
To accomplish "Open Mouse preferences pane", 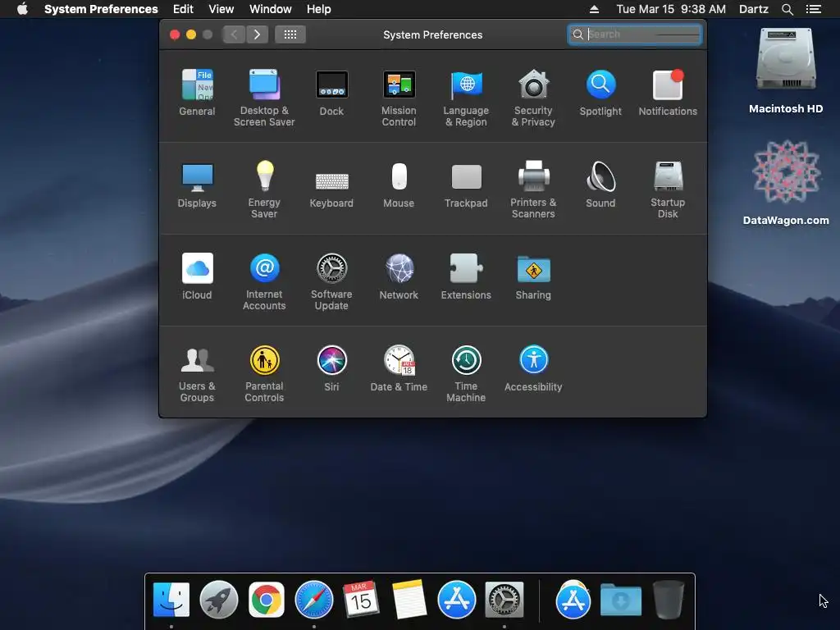I will (399, 185).
